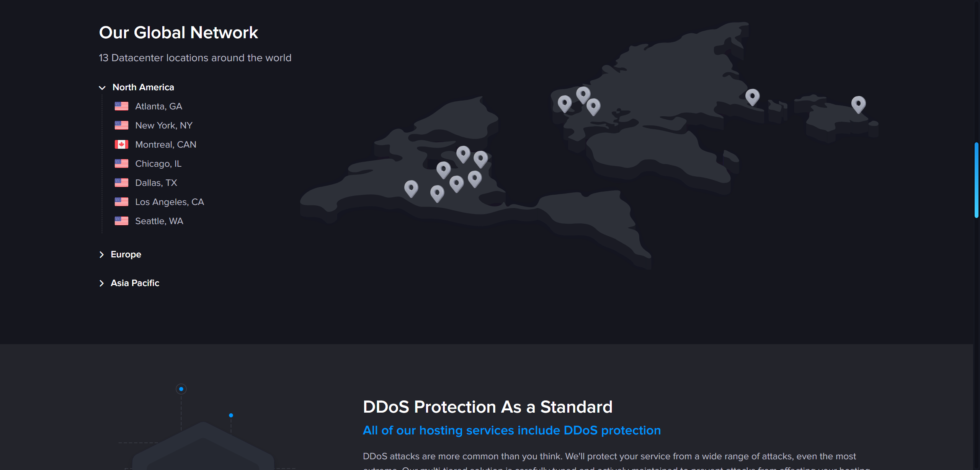Choose Los Angeles, CA location

tap(169, 202)
